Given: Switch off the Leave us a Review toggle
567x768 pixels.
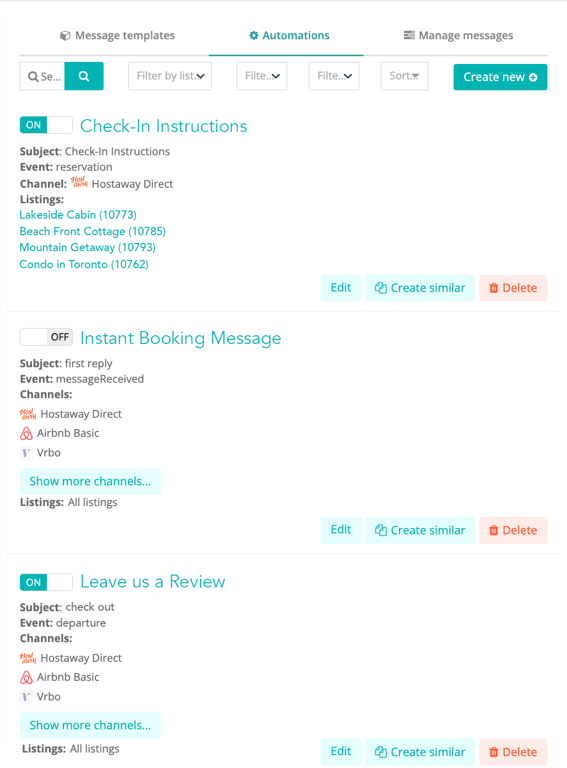Looking at the screenshot, I should click(x=46, y=582).
